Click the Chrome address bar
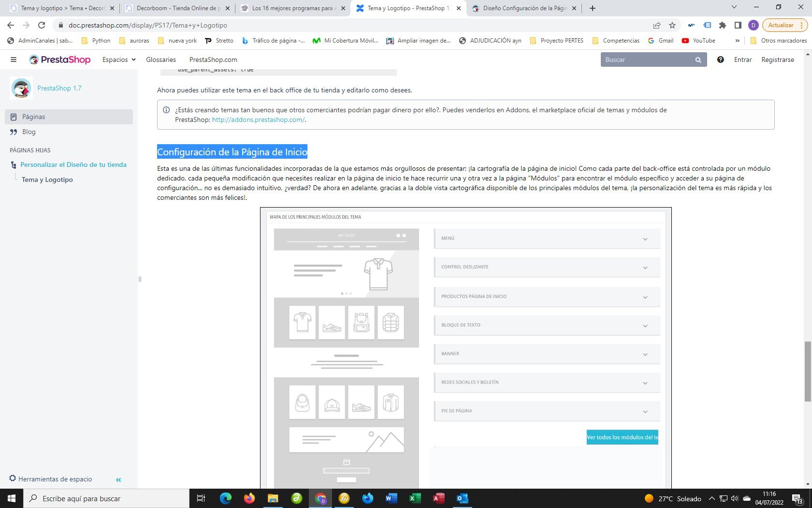This screenshot has width=812, height=508. pos(358,25)
